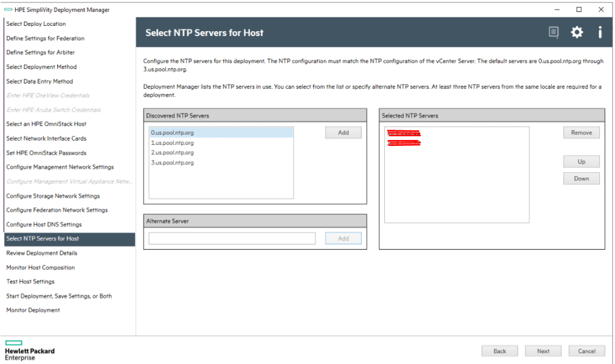Cancel the deployment wizard

click(x=586, y=351)
